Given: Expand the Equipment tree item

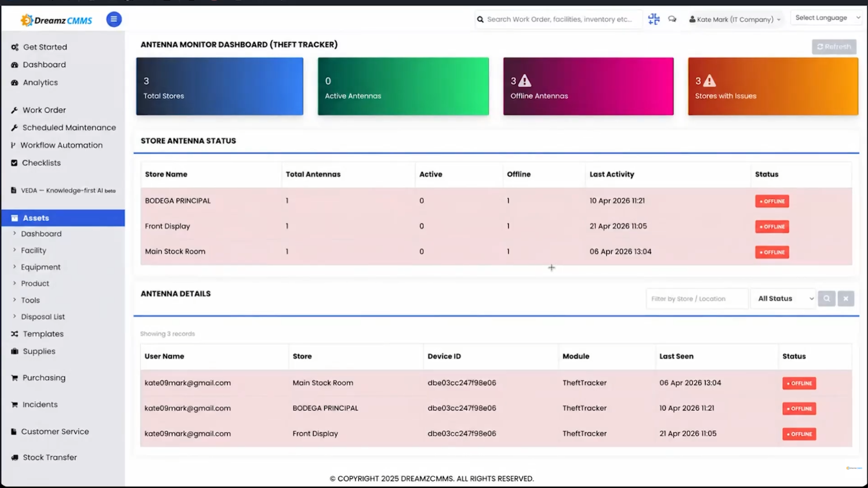Looking at the screenshot, I should 40,267.
